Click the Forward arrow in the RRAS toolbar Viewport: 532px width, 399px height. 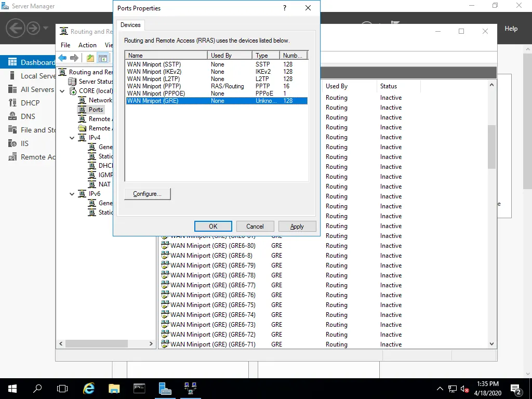coord(74,58)
